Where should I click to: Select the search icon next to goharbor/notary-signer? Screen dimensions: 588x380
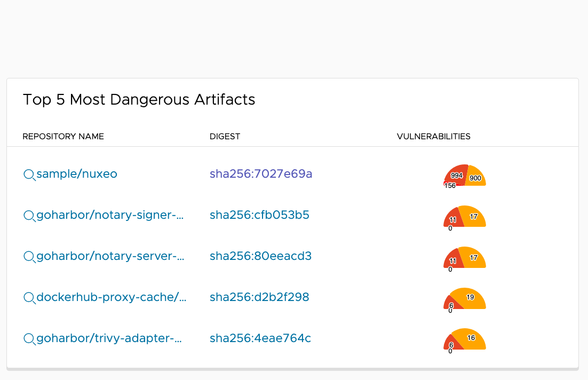(x=29, y=215)
